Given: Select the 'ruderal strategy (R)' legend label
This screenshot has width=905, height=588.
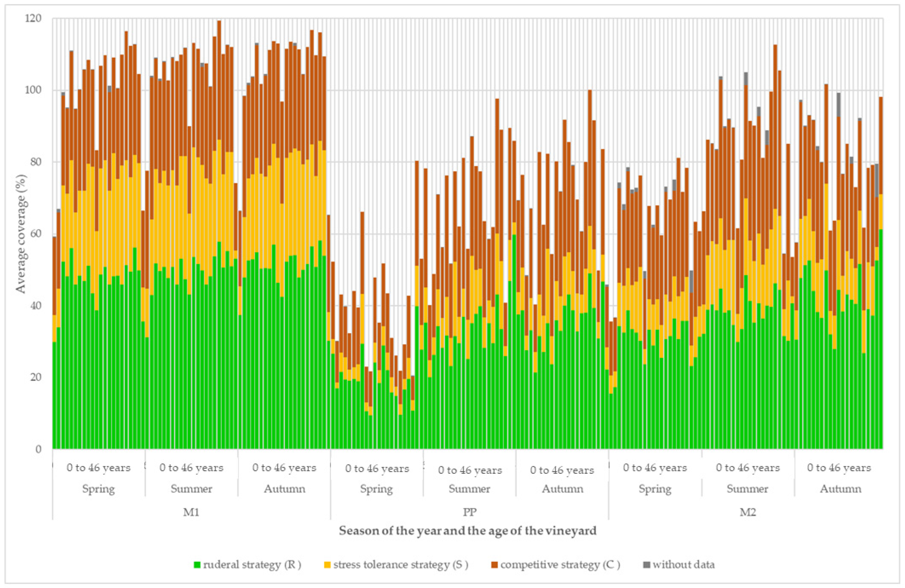Looking at the screenshot, I should (252, 565).
